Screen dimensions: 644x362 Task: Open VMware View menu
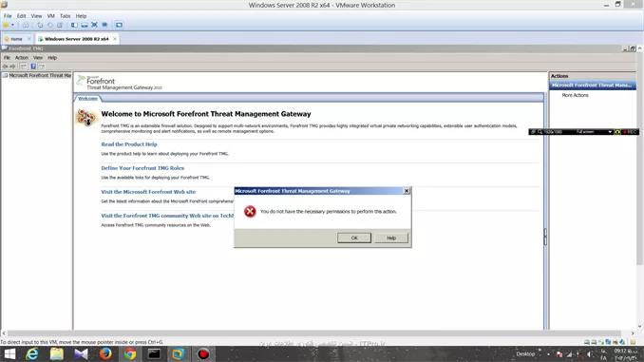36,16
